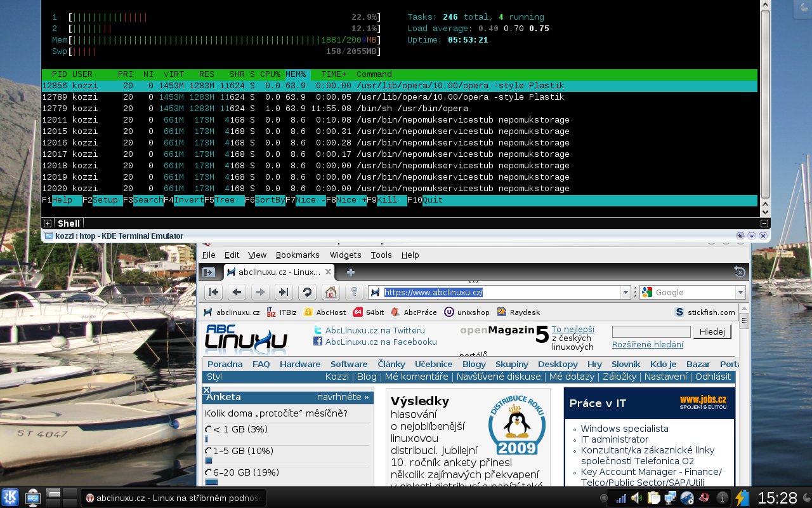The image size is (812, 508).
Task: Open the Widgets menu in Opera
Action: click(x=345, y=255)
